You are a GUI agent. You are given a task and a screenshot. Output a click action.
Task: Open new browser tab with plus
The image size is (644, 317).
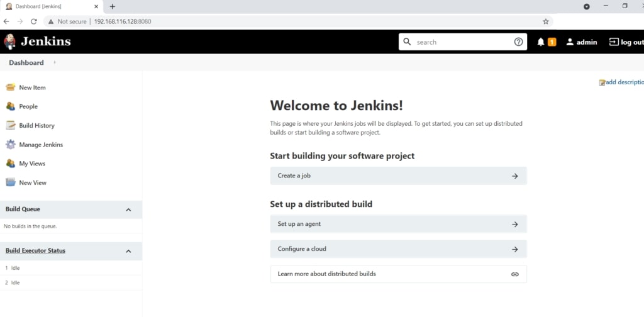(x=113, y=6)
